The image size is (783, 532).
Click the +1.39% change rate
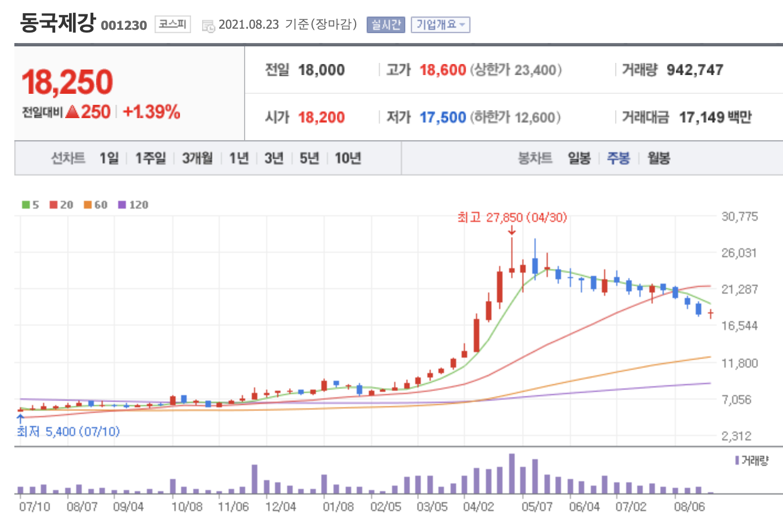pos(151,112)
